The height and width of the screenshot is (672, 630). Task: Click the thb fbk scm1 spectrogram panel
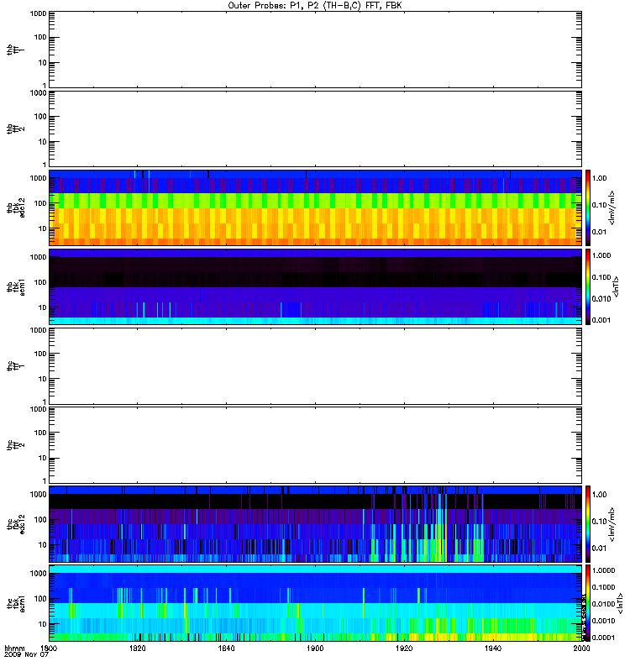click(315, 286)
